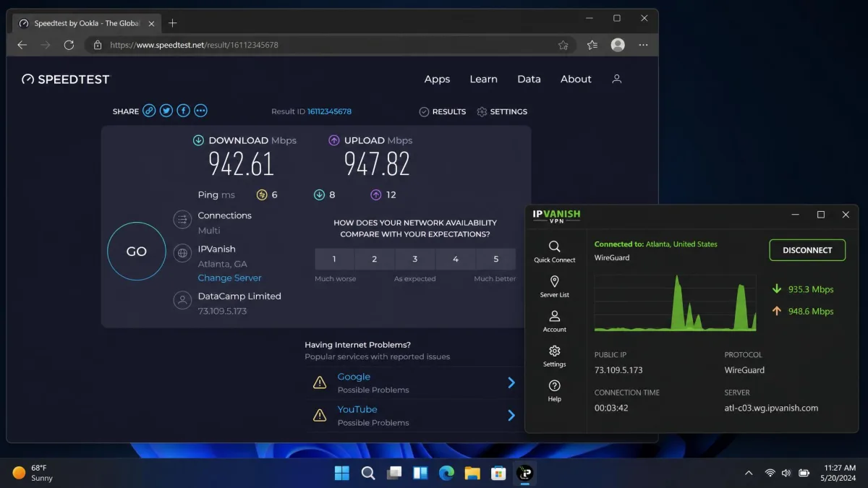Open Help in IPVanish sidebar
The height and width of the screenshot is (488, 868).
point(555,390)
